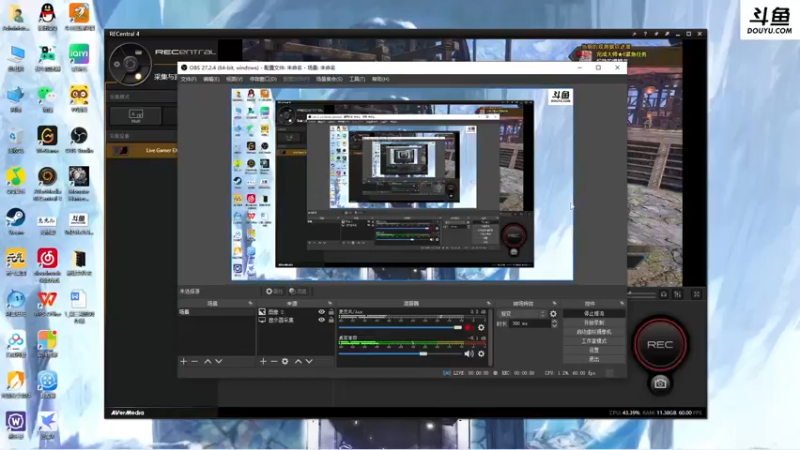Viewport: 800px width, 450px height.
Task: Click RECentral volume slider under preview
Action: pyautogui.click(x=642, y=294)
